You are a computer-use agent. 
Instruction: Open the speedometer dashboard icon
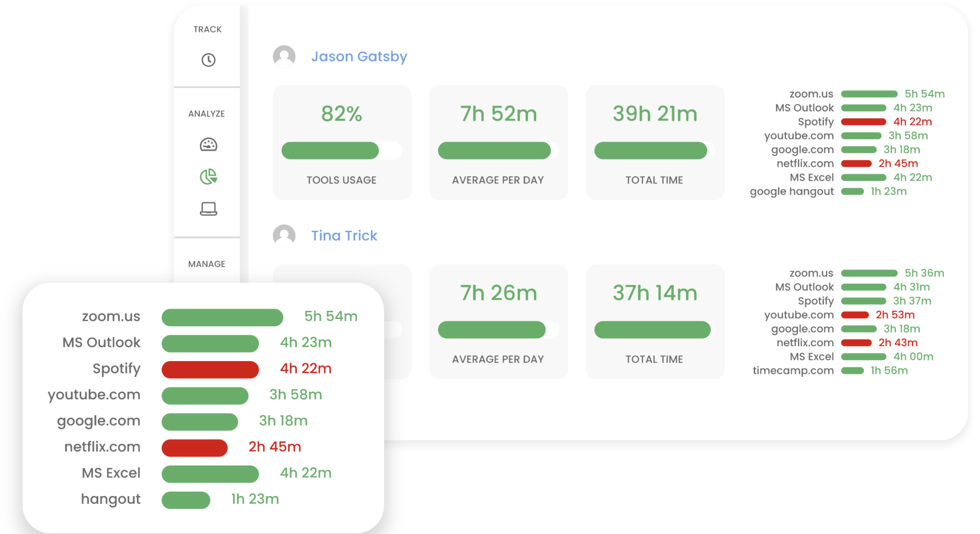[207, 144]
